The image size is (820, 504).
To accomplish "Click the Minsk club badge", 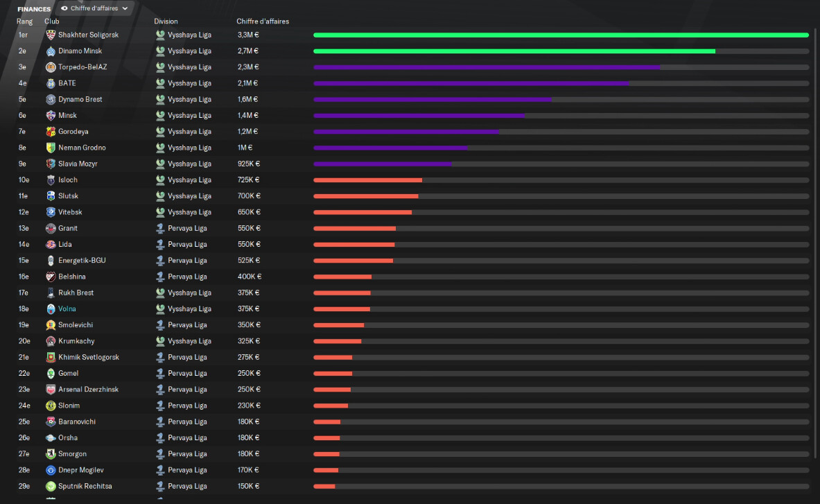I will point(51,116).
